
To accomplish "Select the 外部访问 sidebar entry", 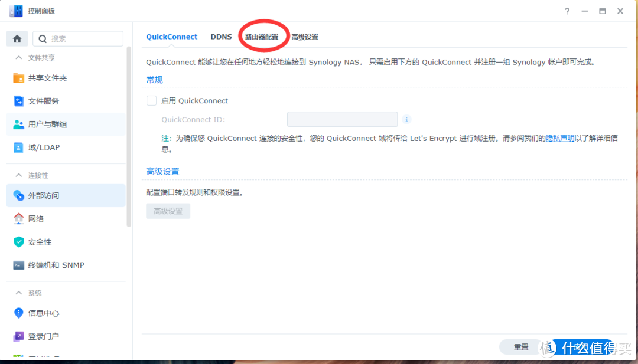I will (x=19, y=195).
